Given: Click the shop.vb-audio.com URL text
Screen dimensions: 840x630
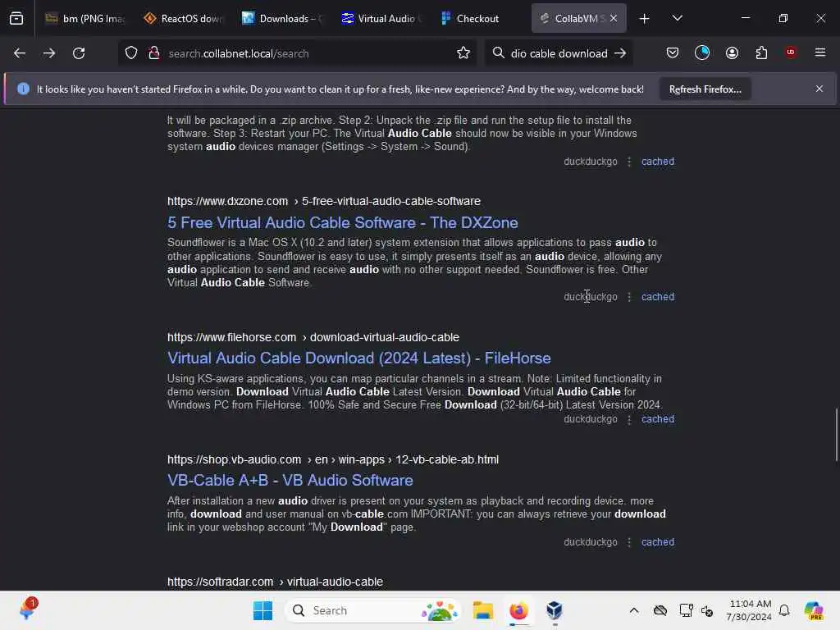Looking at the screenshot, I should [333, 459].
